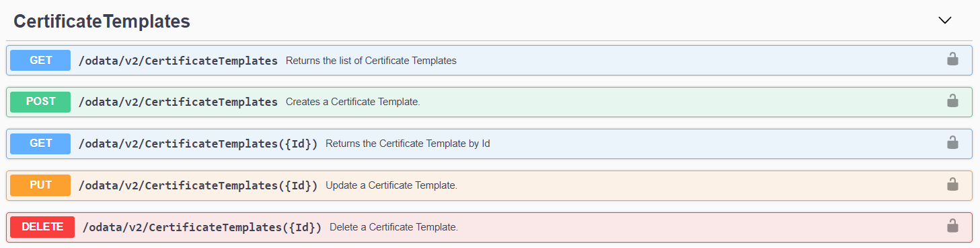The image size is (980, 248).
Task: Open DELETE /odata/v2/CertificateTemplates({Id}) path
Action: point(202,228)
